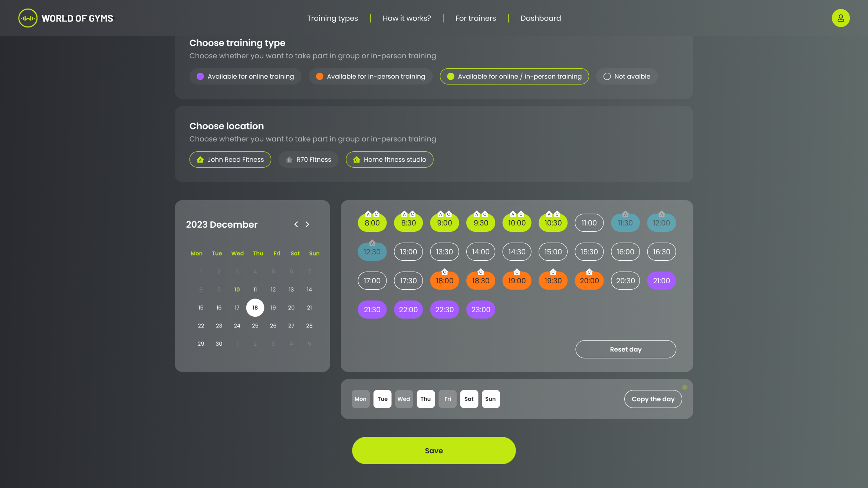Click Reset day to clear selected times
The image size is (868, 488).
point(625,349)
